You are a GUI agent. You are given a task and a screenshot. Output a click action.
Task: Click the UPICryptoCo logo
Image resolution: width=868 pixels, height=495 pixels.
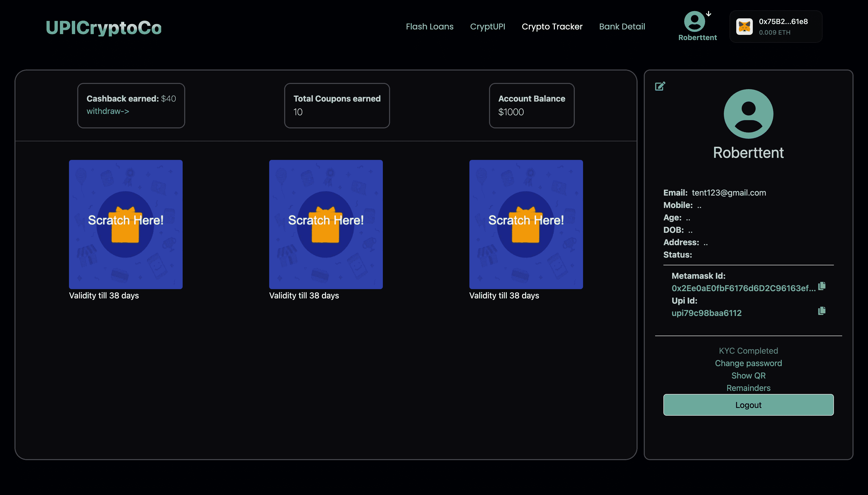pyautogui.click(x=104, y=28)
